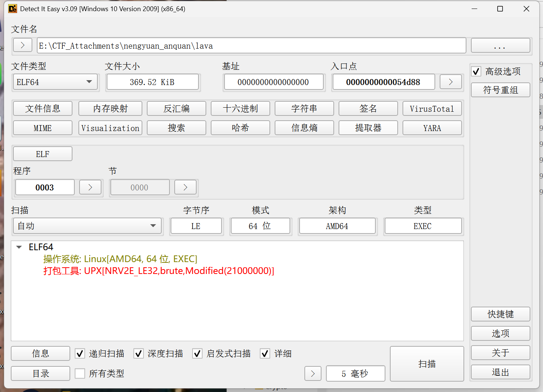Open the 信息熵 entropy view
This screenshot has height=392, width=543.
pos(304,128)
